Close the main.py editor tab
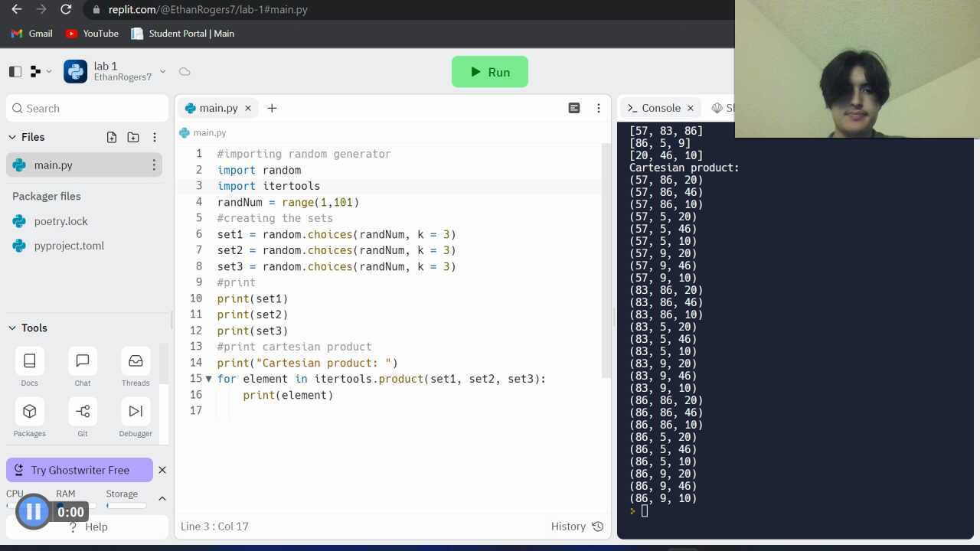Image resolution: width=980 pixels, height=551 pixels. pos(248,108)
